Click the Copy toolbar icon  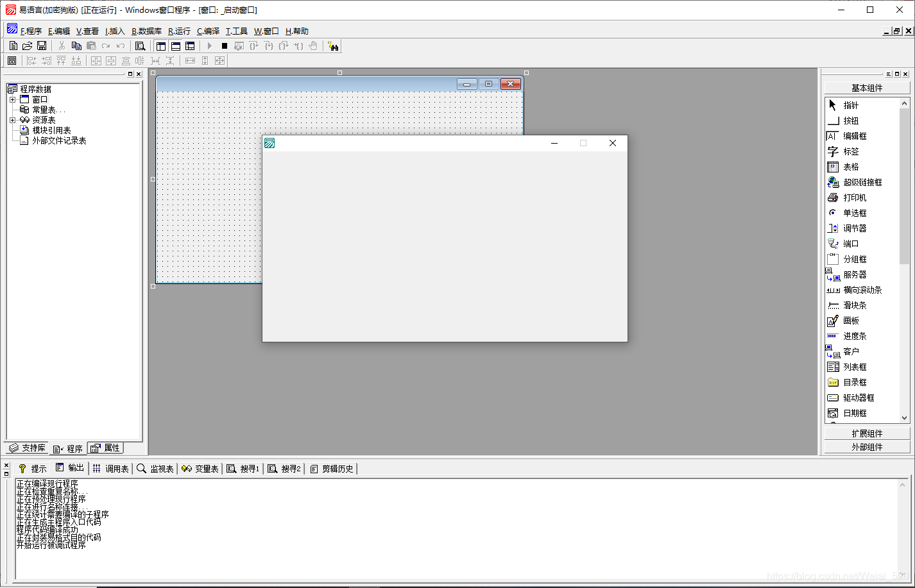pos(76,46)
